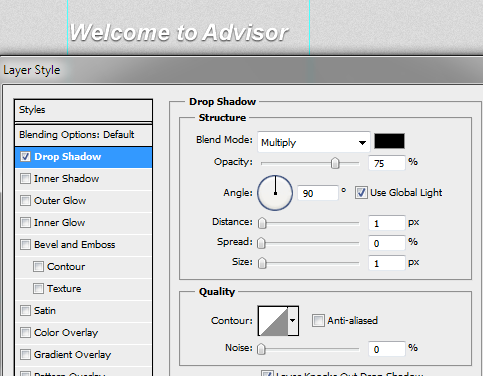This screenshot has width=483, height=376.
Task: Click the Size value field
Action: tap(387, 263)
